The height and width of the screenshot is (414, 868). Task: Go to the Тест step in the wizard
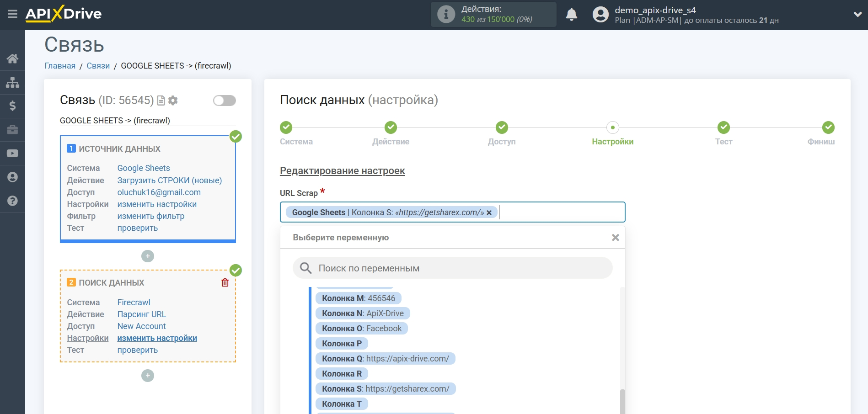[723, 128]
